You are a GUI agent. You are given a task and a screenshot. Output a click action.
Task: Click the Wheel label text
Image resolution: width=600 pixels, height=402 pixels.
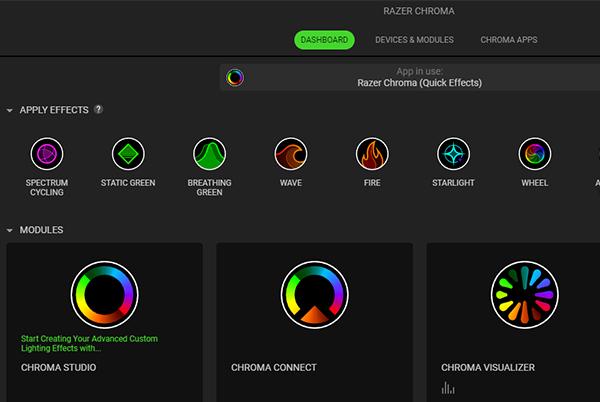tap(535, 183)
